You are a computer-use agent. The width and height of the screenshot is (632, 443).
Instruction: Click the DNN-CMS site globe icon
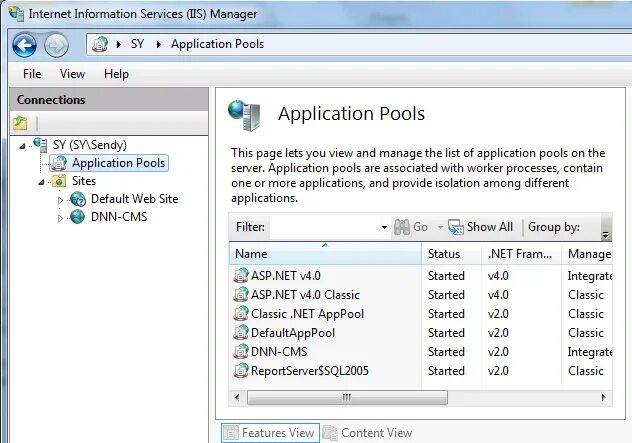pyautogui.click(x=77, y=217)
